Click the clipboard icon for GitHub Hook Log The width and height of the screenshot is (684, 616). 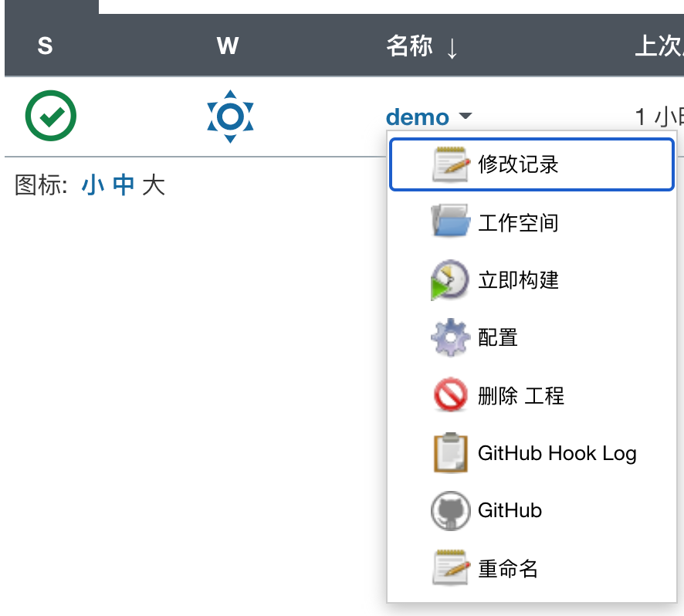coord(450,453)
